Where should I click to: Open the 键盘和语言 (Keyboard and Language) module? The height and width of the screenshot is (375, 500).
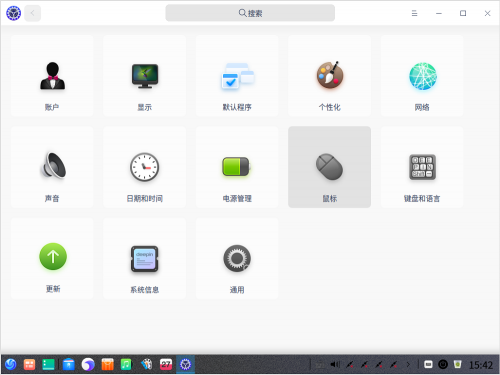pyautogui.click(x=422, y=167)
